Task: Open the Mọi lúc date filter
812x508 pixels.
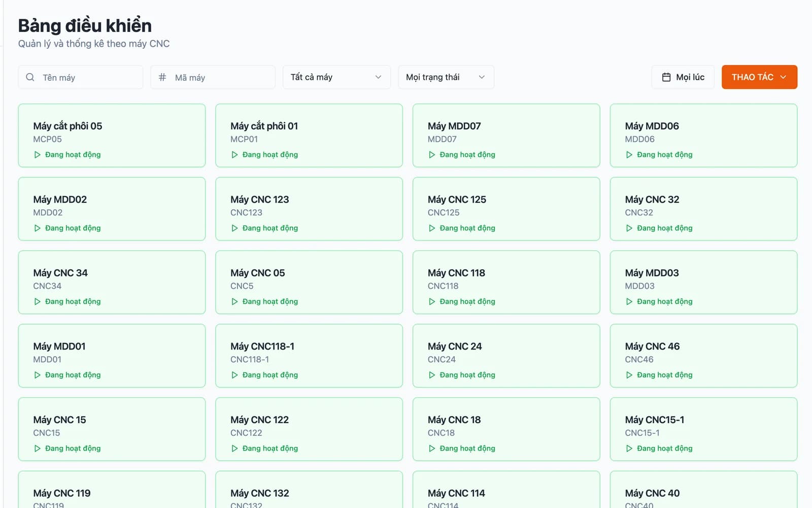Action: pyautogui.click(x=683, y=77)
